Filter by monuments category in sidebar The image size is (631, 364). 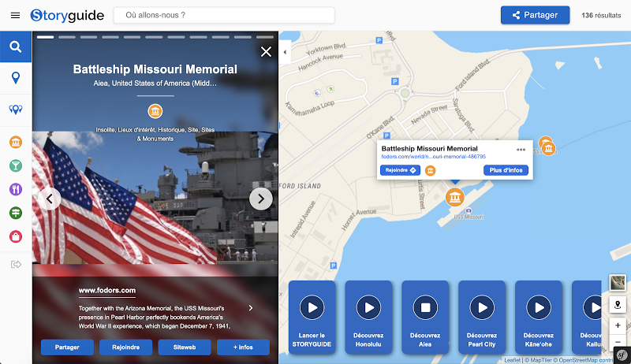[x=16, y=143]
